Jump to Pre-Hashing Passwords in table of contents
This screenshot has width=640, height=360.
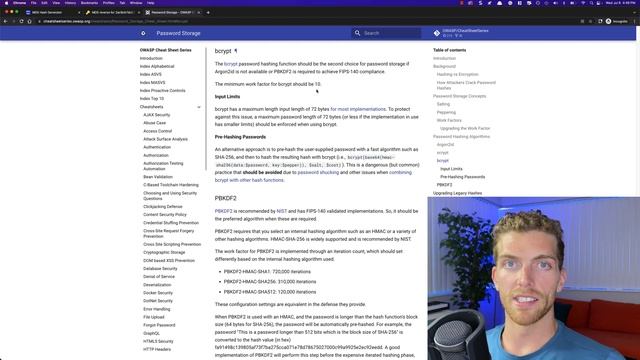click(462, 177)
